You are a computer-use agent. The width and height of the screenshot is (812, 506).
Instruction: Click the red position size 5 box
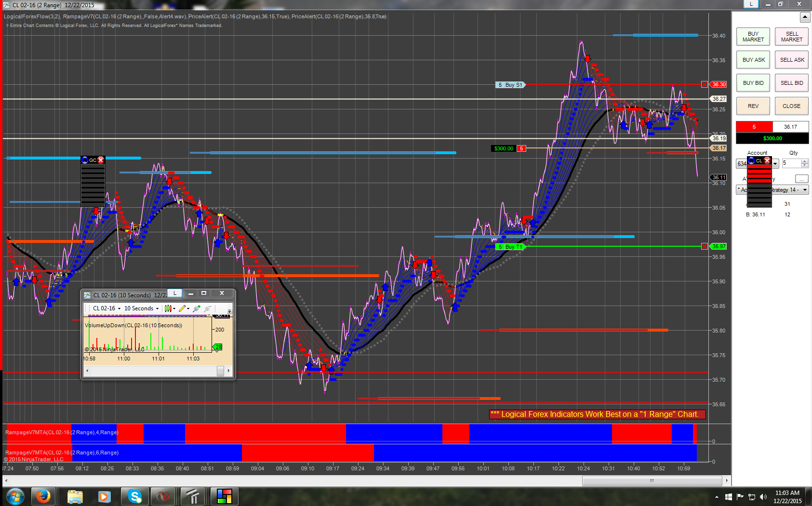pyautogui.click(x=754, y=127)
